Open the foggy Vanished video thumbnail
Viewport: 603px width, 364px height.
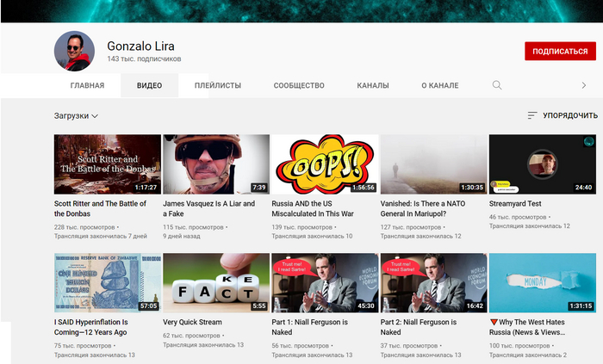point(434,164)
